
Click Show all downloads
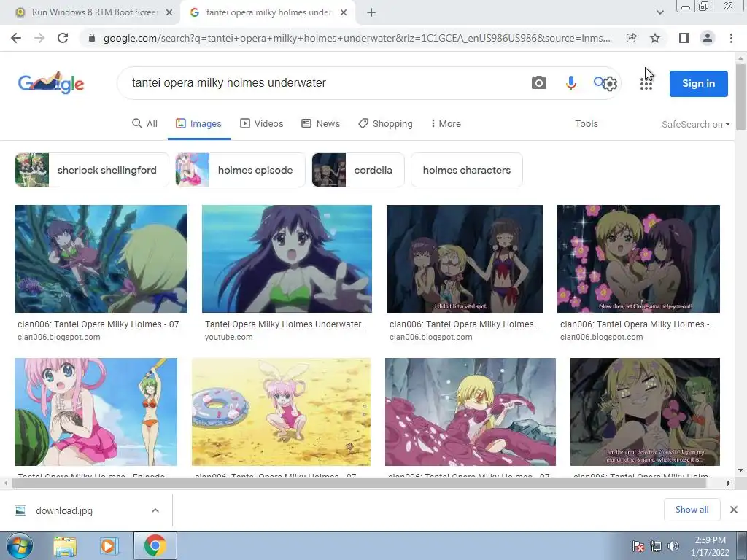(692, 510)
